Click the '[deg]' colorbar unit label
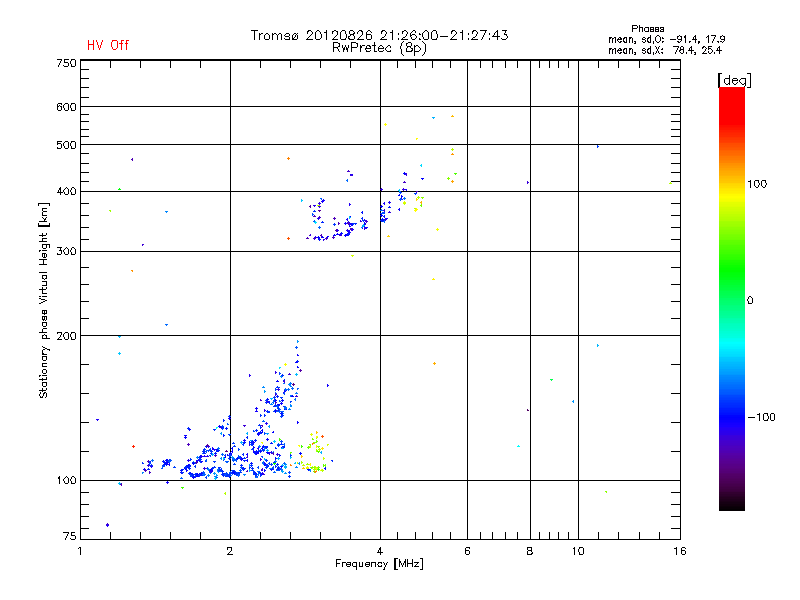The height and width of the screenshot is (600, 800). click(734, 80)
